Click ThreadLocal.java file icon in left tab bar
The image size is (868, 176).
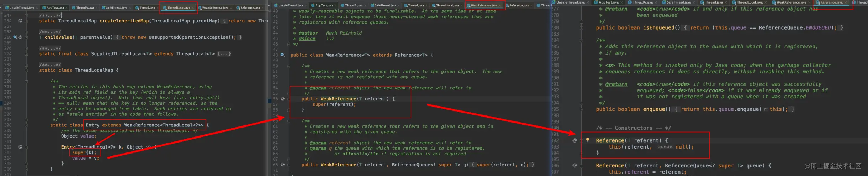coord(165,8)
